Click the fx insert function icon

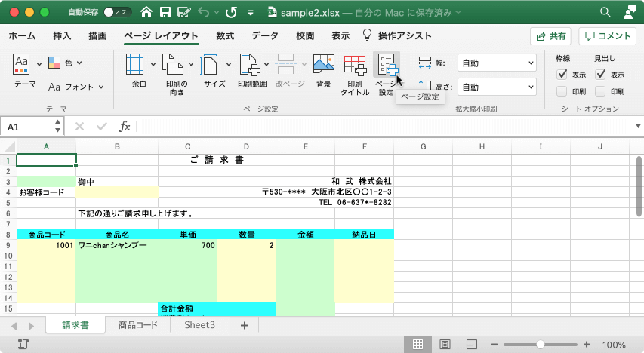point(125,127)
